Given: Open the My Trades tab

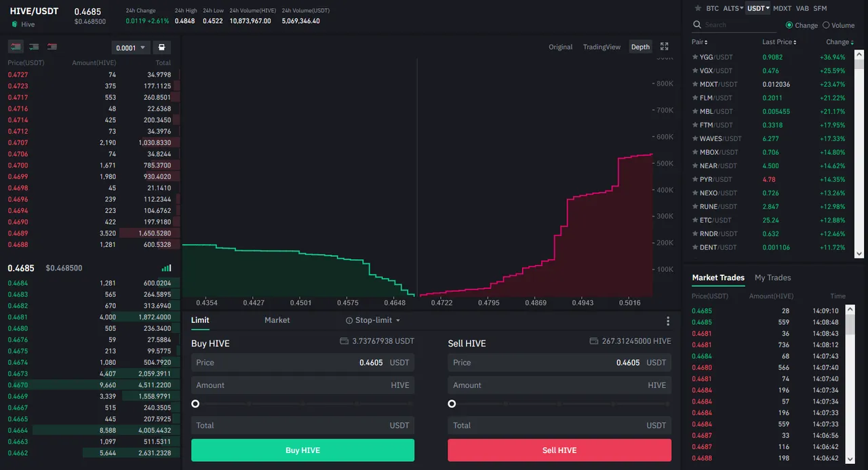Looking at the screenshot, I should coord(773,277).
